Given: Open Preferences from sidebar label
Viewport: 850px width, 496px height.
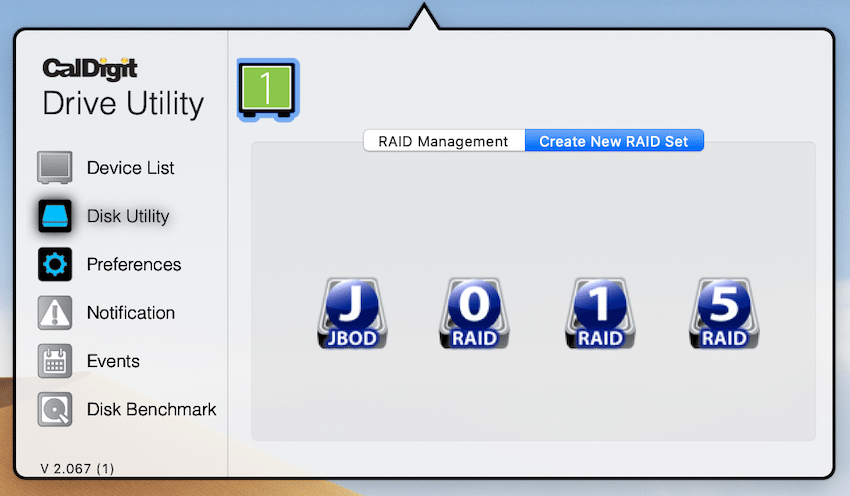Looking at the screenshot, I should (x=134, y=265).
